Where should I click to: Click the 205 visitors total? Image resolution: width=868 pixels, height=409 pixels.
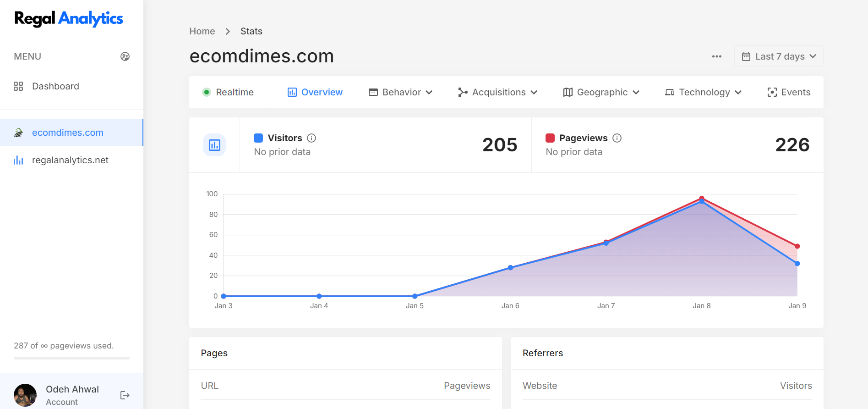coord(500,145)
